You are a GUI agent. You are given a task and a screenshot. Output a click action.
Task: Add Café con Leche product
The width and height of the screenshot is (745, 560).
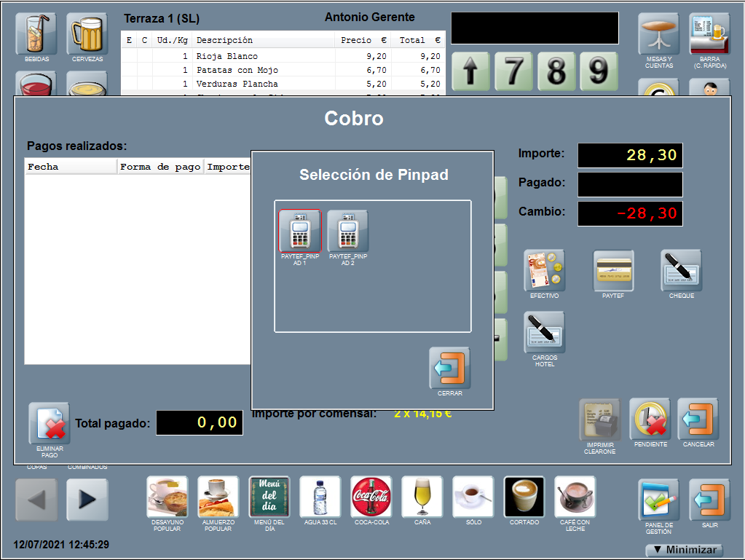point(575,497)
